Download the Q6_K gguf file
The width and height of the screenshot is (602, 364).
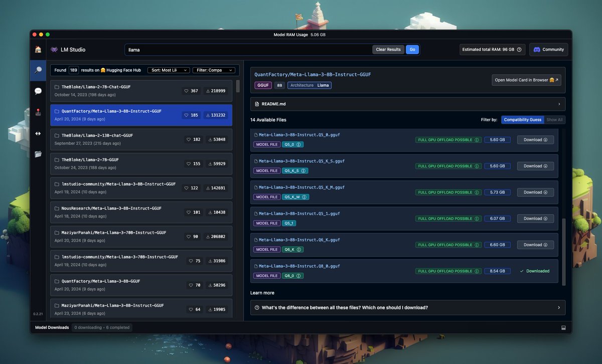coord(535,245)
